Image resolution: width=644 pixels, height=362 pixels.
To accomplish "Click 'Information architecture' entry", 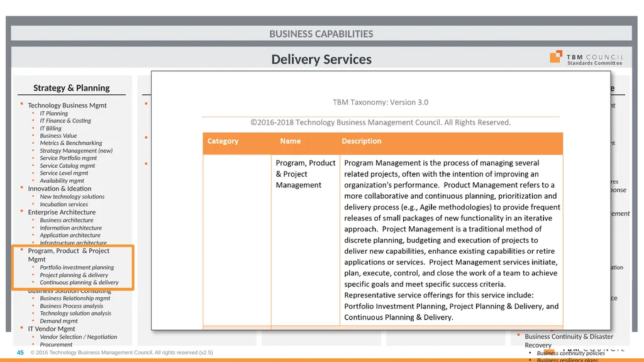I will tap(70, 228).
